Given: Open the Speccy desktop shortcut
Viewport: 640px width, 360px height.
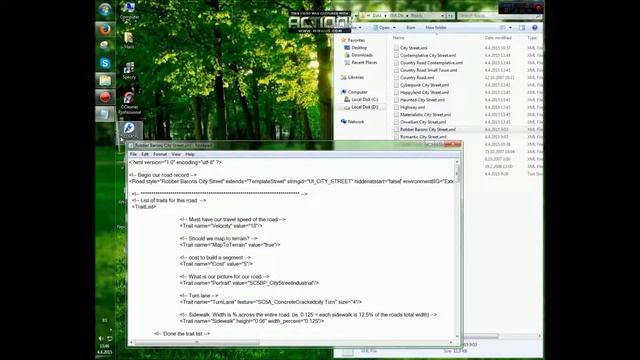Looking at the screenshot, I should (129, 70).
